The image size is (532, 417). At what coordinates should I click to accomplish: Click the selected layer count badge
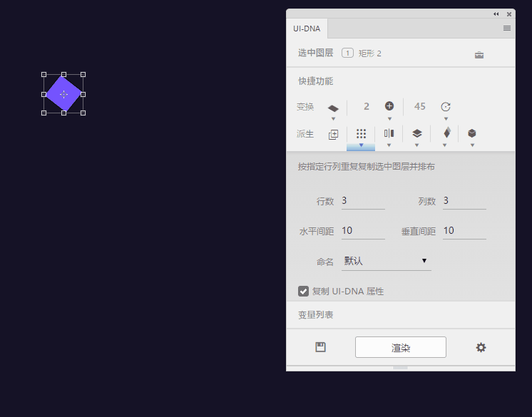[x=347, y=53]
